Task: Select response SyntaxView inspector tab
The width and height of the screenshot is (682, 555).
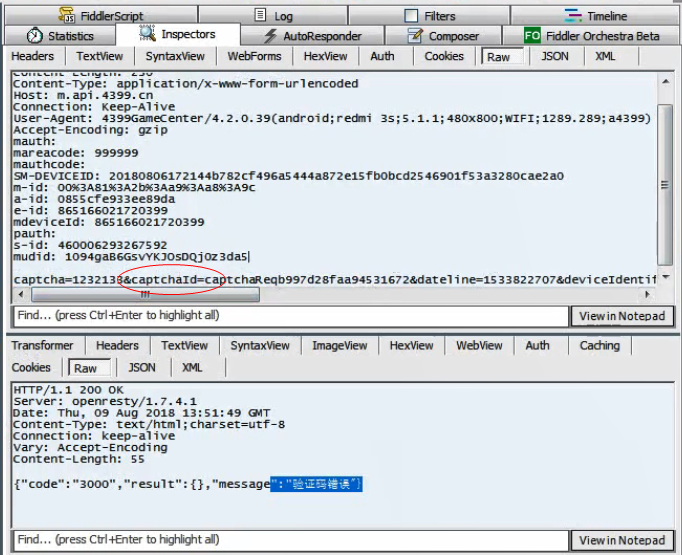Action: (260, 346)
